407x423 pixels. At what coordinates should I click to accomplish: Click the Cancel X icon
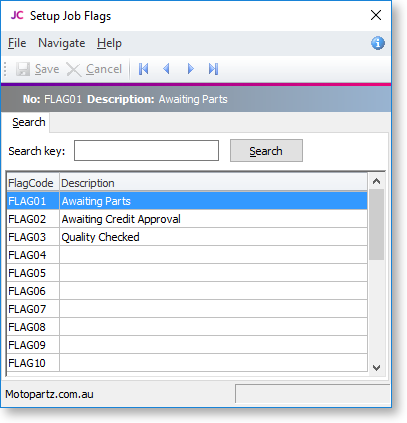coord(74,69)
